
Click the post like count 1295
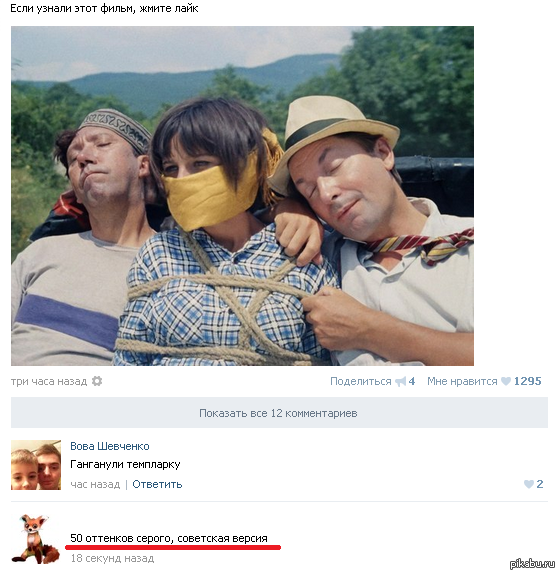click(x=527, y=381)
